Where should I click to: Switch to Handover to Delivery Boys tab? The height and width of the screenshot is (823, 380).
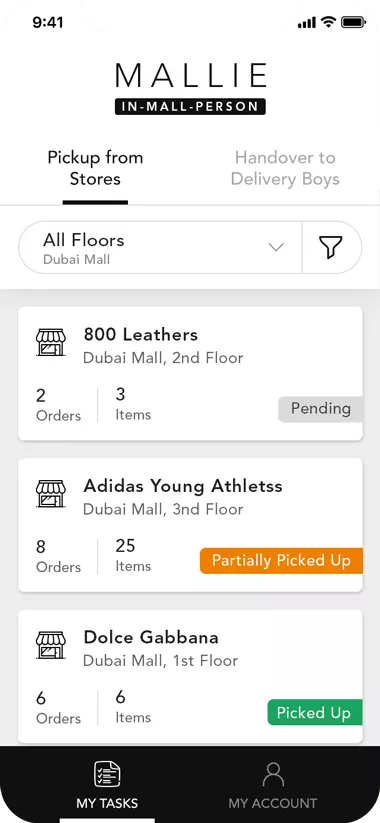(285, 168)
